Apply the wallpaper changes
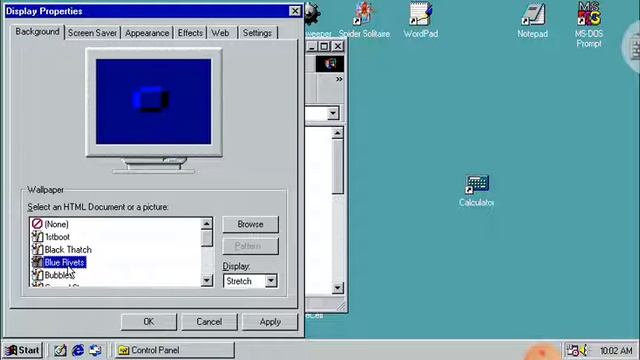 270,322
